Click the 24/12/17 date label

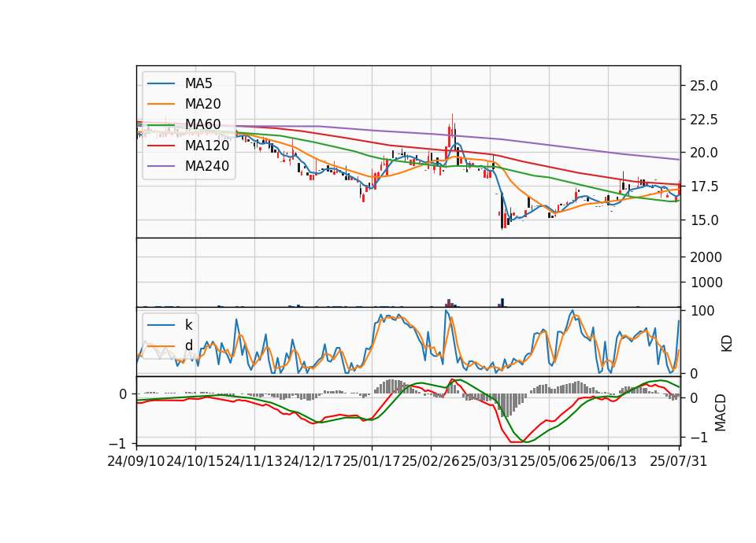pos(313,462)
